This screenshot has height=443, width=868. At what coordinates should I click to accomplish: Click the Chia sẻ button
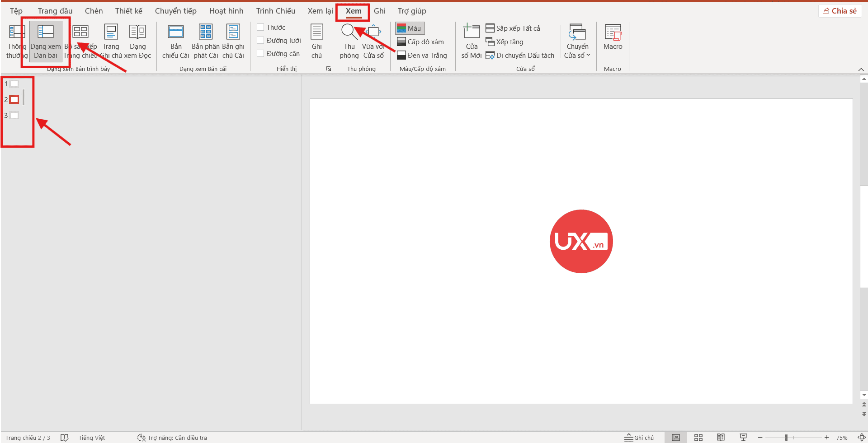[x=840, y=10]
